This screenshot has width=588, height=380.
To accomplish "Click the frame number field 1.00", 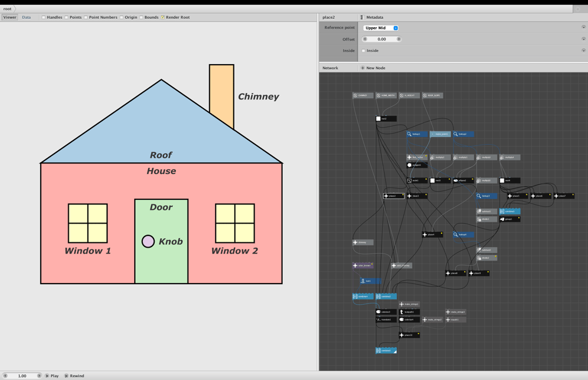I will 22,375.
